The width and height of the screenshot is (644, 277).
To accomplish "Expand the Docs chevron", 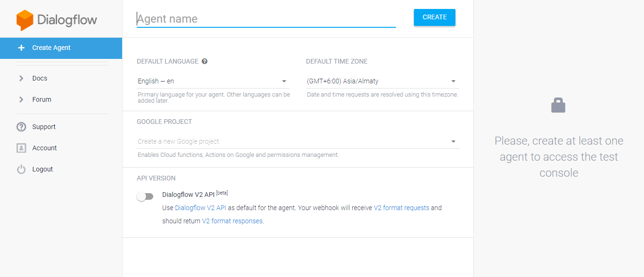I will click(21, 78).
